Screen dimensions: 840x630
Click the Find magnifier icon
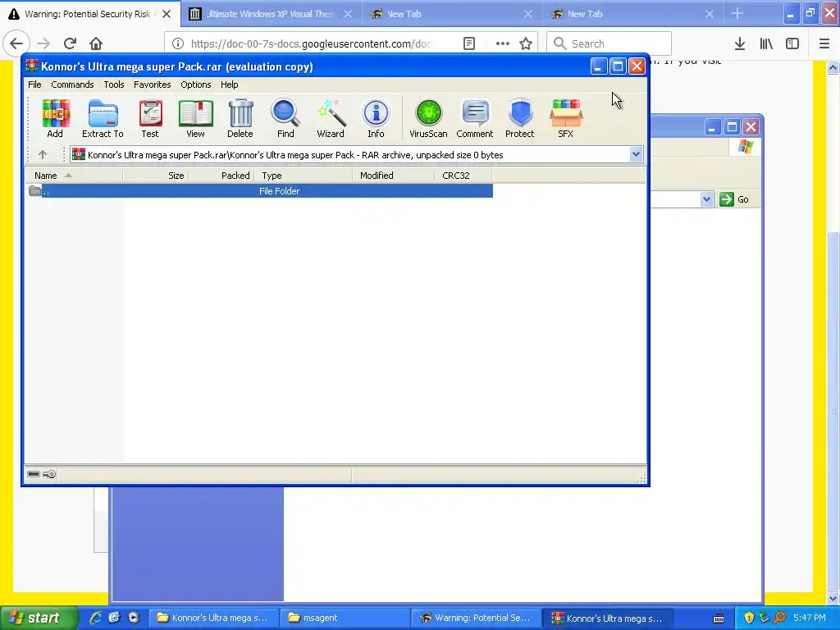tap(285, 118)
